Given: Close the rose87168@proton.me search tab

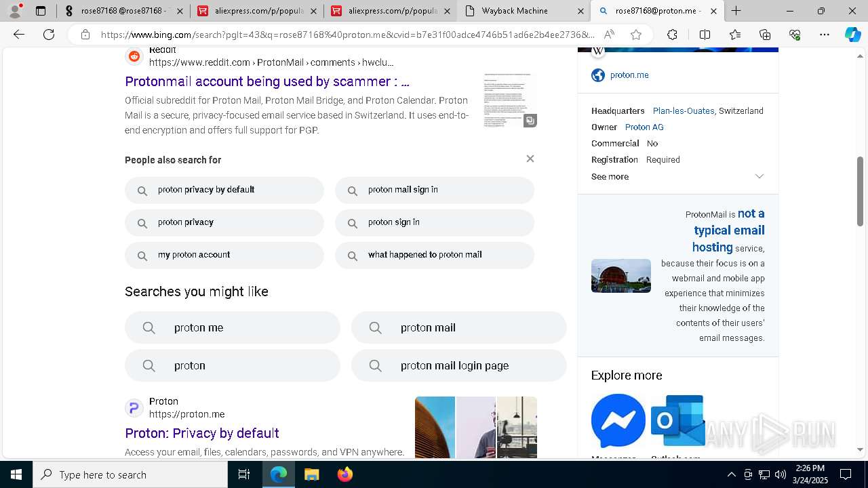Looking at the screenshot, I should (713, 11).
